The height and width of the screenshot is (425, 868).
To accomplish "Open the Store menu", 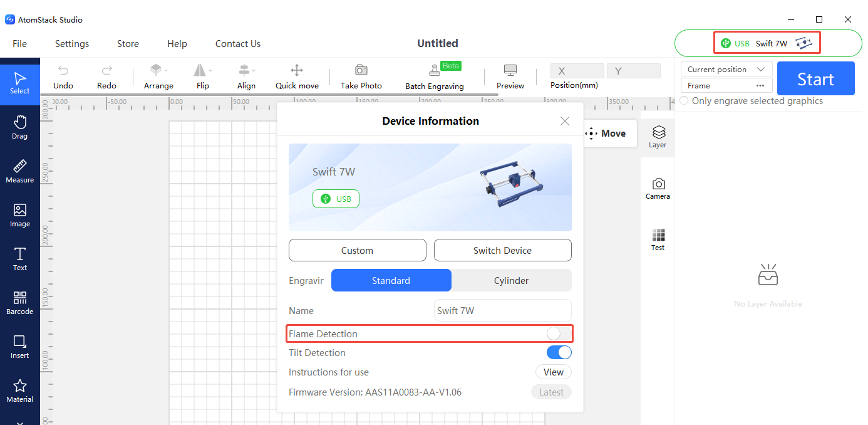I will pos(128,43).
